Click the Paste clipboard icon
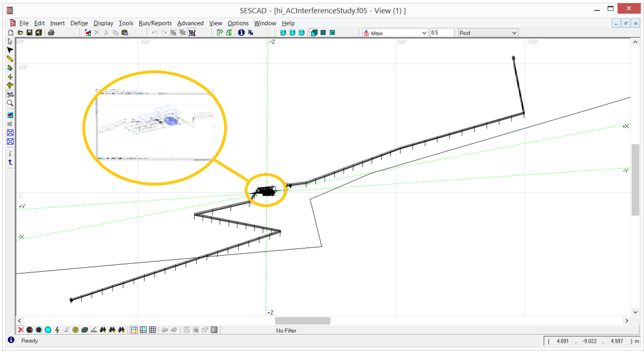The width and height of the screenshot is (644, 354). [125, 33]
